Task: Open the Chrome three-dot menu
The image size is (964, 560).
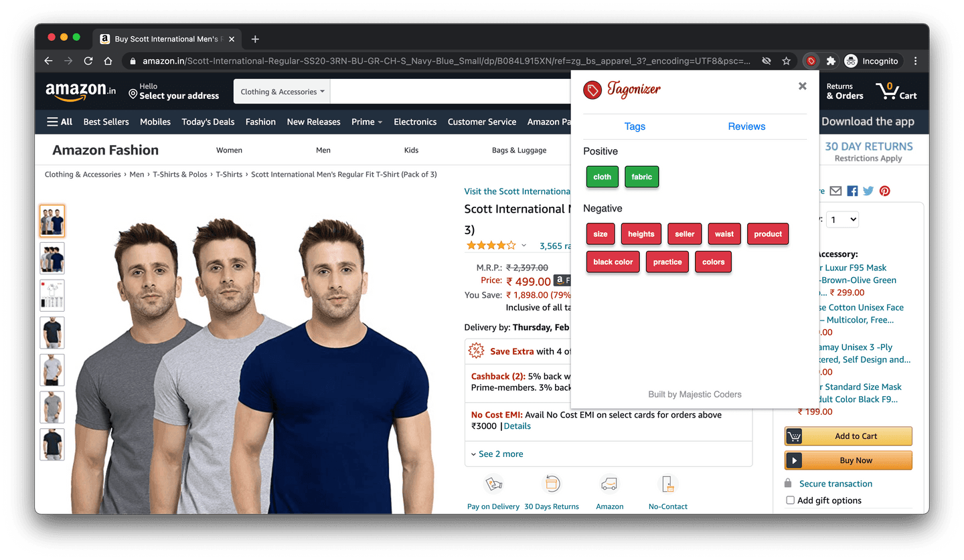Action: [915, 61]
